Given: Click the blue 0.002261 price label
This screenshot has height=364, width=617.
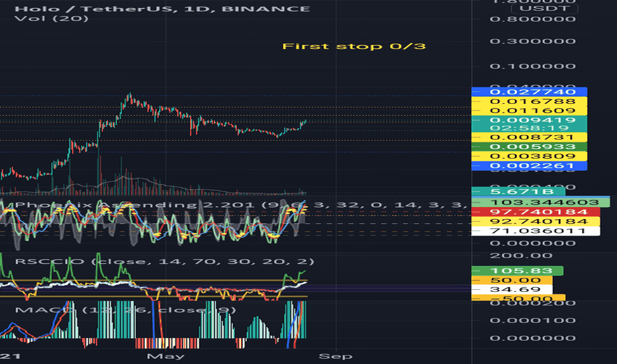Looking at the screenshot, I should 529,165.
